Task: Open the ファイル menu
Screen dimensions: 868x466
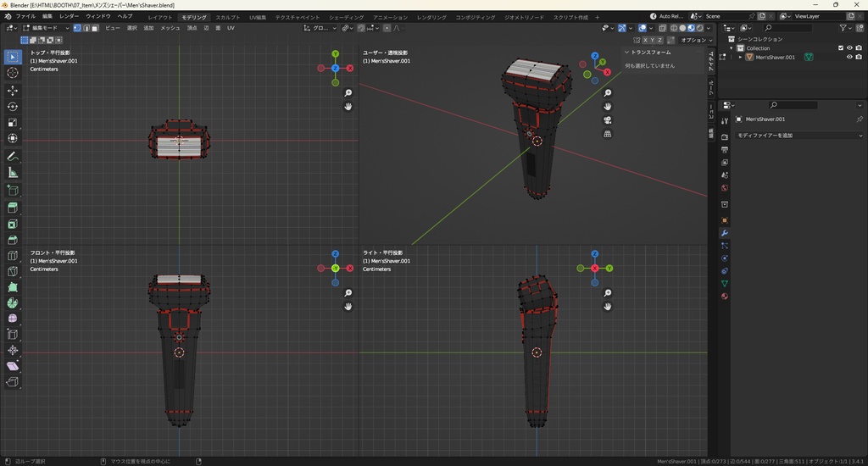Action: 25,16
